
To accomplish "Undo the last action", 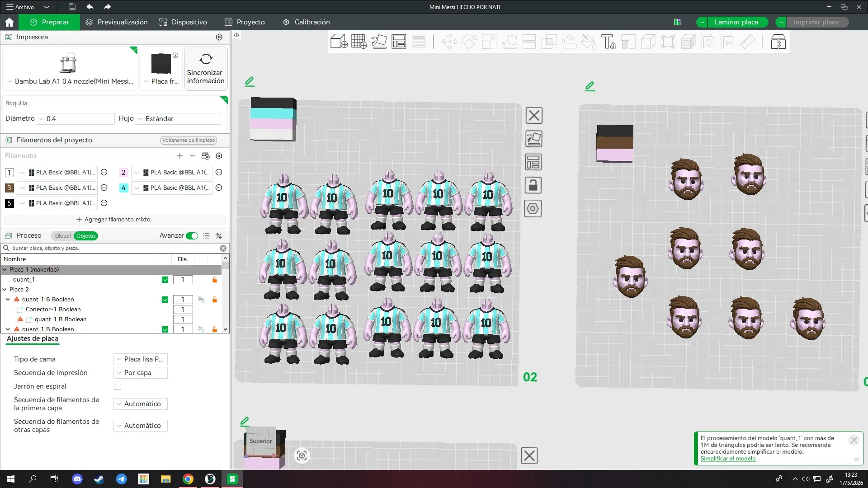I will pos(90,7).
